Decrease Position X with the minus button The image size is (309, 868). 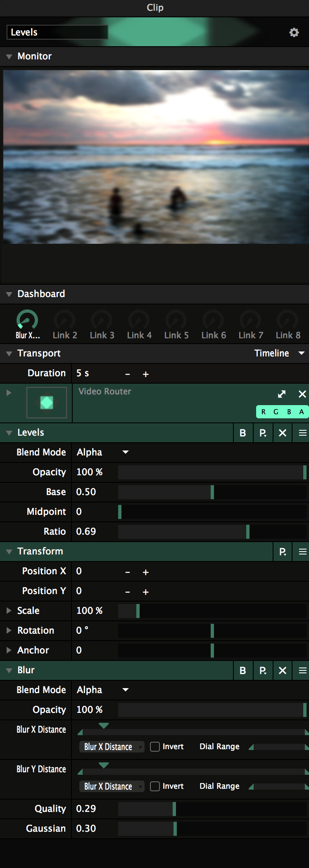128,572
